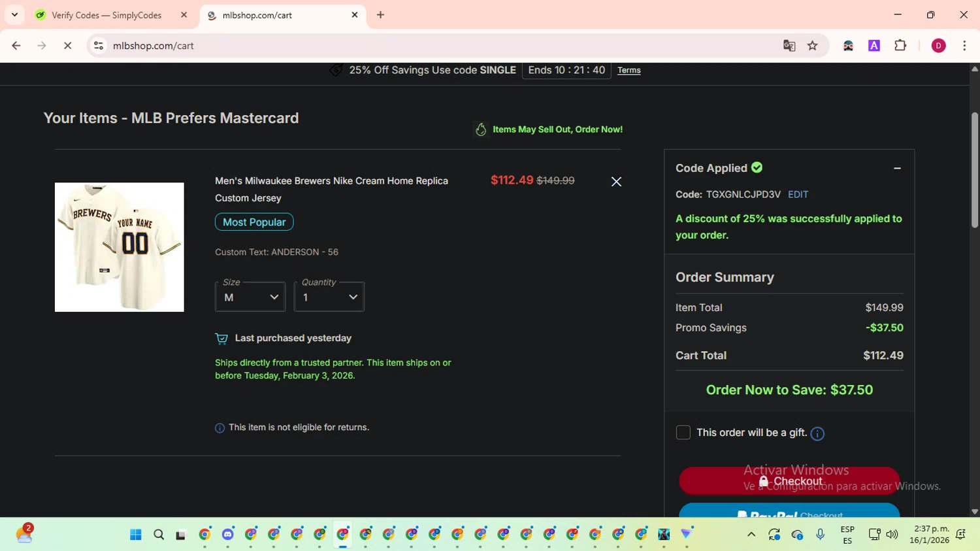Open Task View on the taskbar

point(181,535)
